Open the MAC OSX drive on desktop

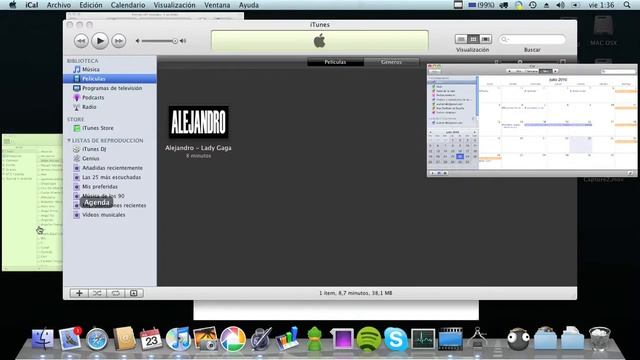pos(603,31)
